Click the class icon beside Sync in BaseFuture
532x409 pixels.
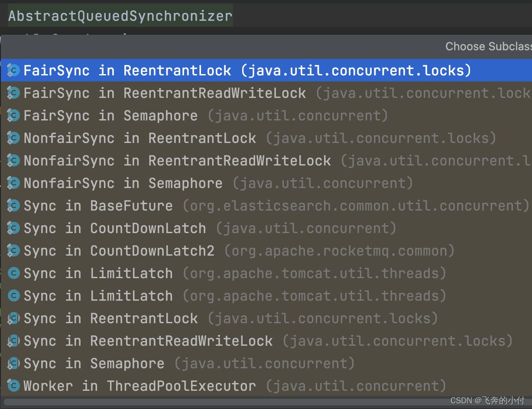coord(13,205)
